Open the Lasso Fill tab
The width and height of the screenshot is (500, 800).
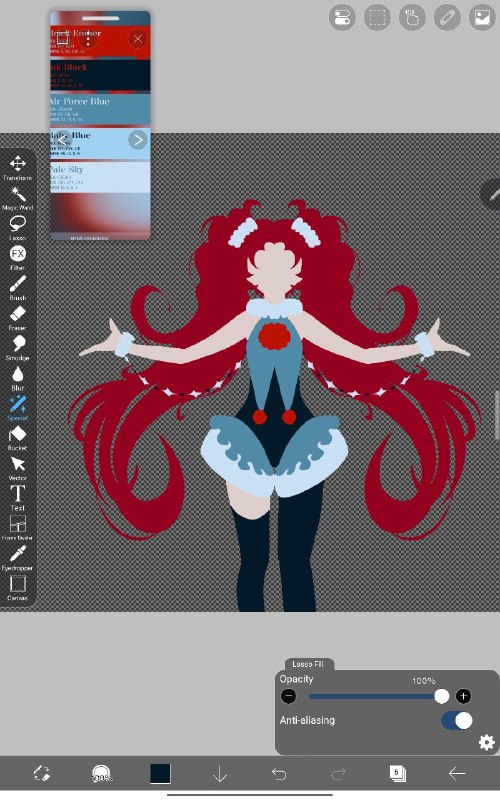(308, 664)
